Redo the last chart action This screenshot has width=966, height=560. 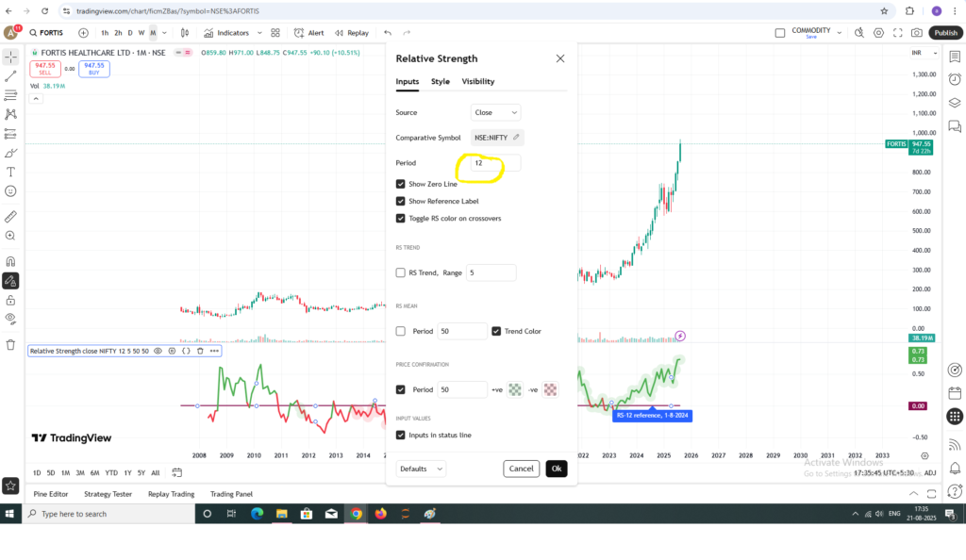(407, 33)
